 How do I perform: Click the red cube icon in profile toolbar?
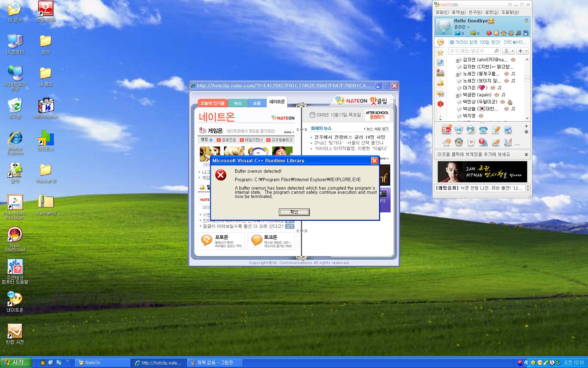[x=489, y=33]
